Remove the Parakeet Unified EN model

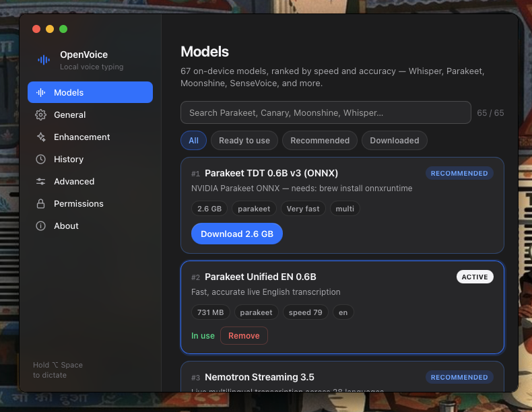[244, 336]
